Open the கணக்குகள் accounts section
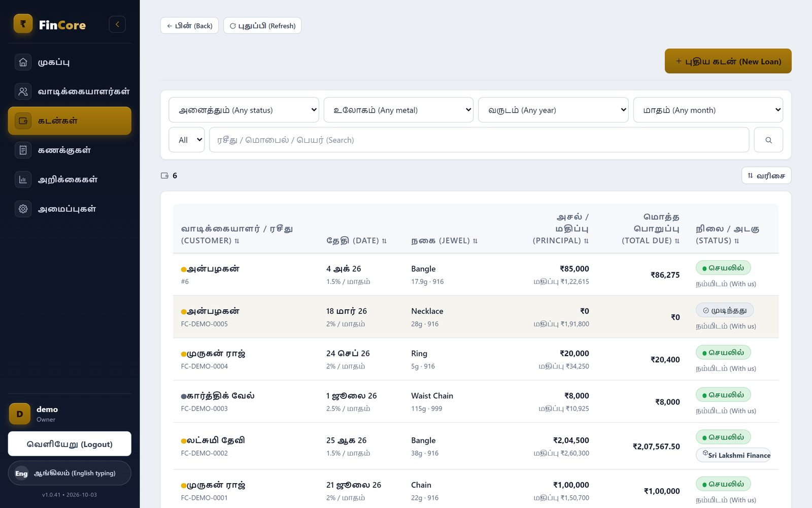 tap(70, 150)
